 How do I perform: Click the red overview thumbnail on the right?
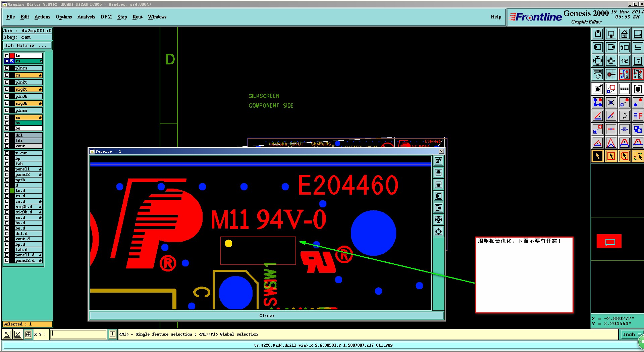[x=609, y=241]
